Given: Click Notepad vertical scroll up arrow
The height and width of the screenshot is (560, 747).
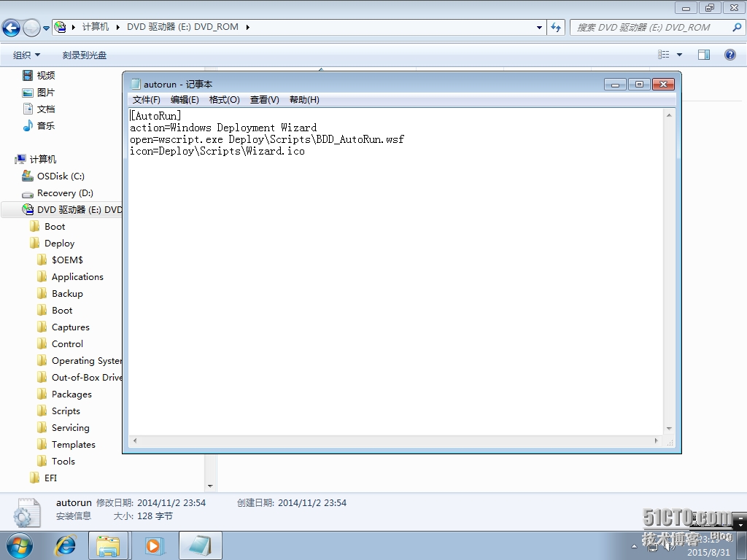Looking at the screenshot, I should coord(669,115).
